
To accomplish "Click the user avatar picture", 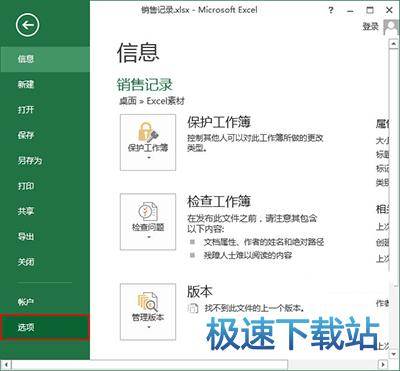I will click(391, 27).
